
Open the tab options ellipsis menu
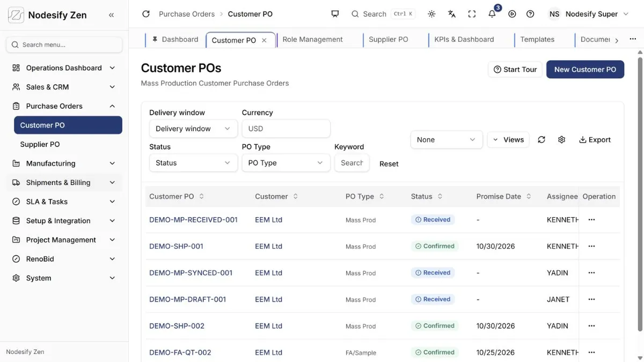633,39
